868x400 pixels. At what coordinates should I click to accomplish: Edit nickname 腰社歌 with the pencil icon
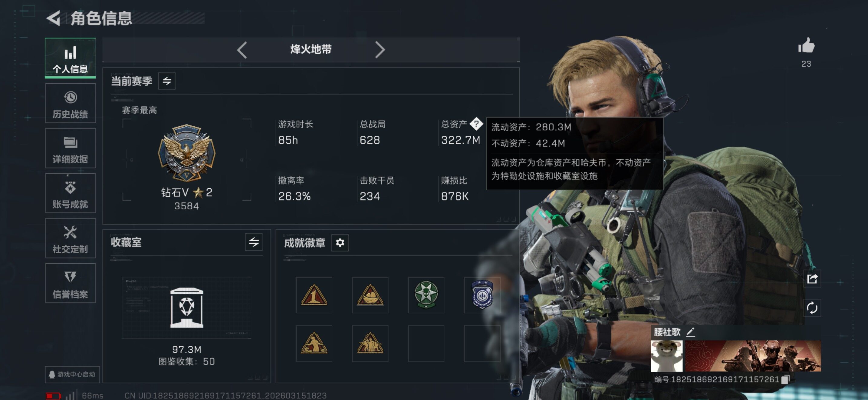click(x=690, y=332)
